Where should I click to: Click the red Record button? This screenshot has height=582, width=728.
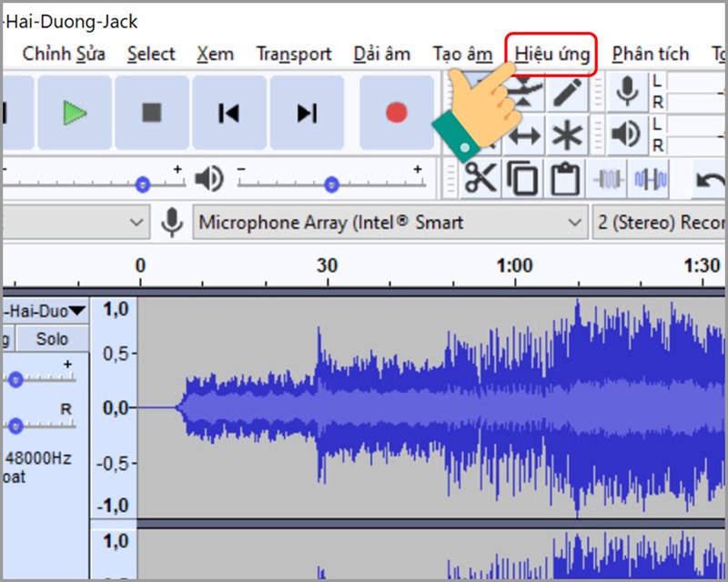(x=395, y=111)
